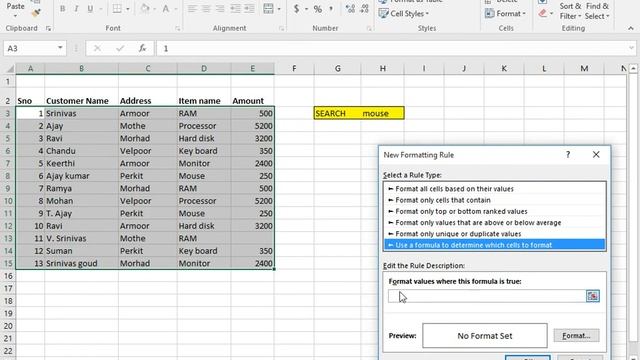Open Find & Select dropdown
Image resolution: width=640 pixels, height=360 pixels.
click(x=597, y=11)
